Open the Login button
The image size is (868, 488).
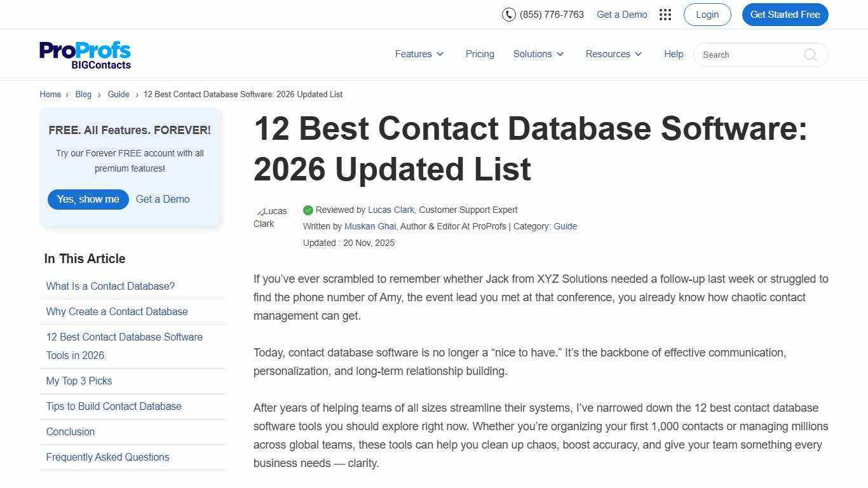pos(707,14)
